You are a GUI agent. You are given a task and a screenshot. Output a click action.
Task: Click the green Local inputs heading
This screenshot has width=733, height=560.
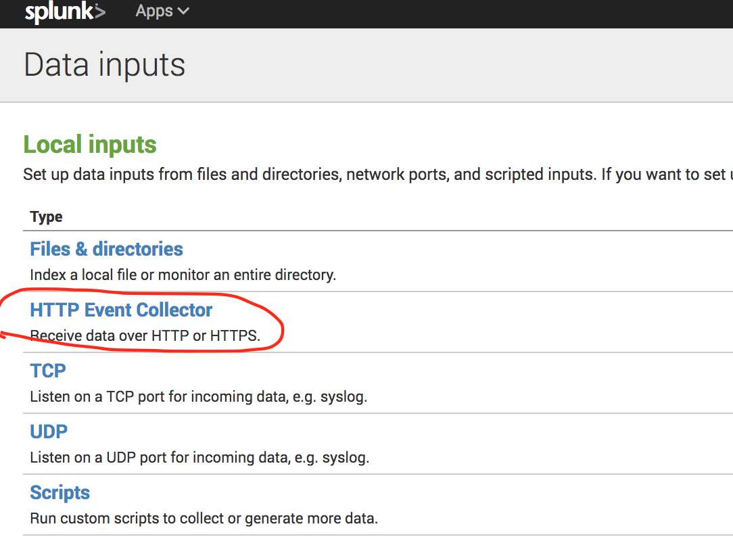pos(90,145)
